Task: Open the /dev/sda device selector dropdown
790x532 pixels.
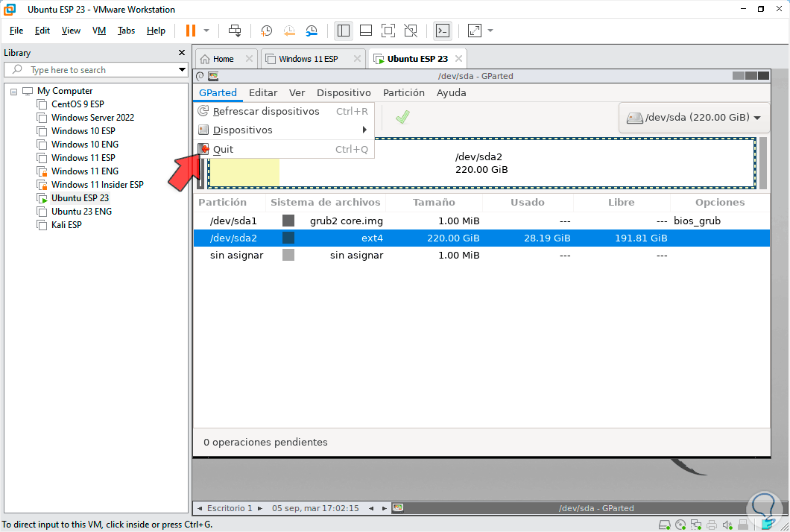Action: pyautogui.click(x=694, y=118)
